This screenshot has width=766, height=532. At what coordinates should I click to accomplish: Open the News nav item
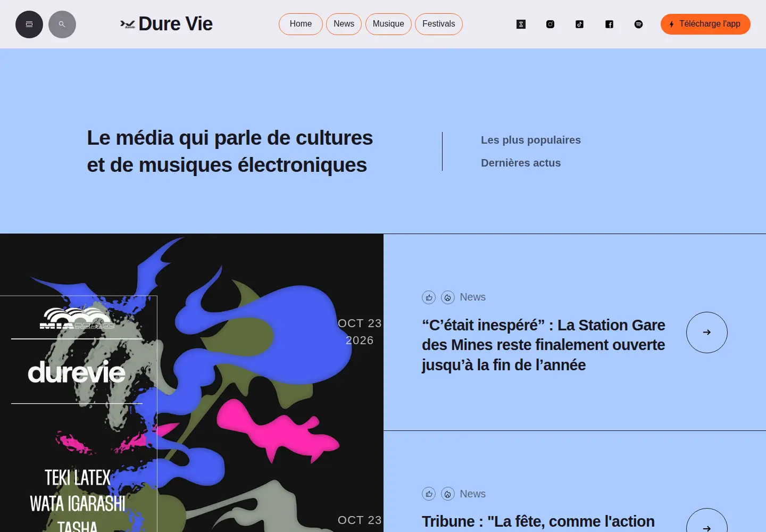pos(344,24)
